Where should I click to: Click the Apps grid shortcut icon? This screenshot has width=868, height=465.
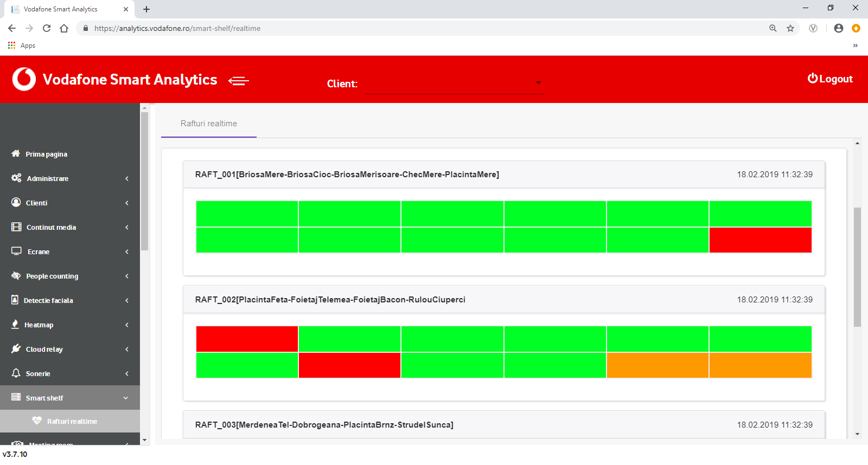pyautogui.click(x=11, y=46)
